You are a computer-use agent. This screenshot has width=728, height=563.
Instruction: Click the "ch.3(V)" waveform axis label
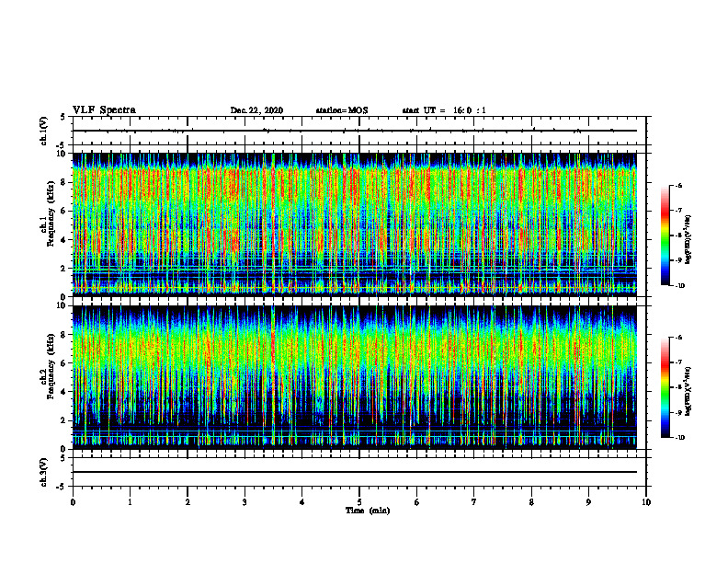(x=43, y=472)
